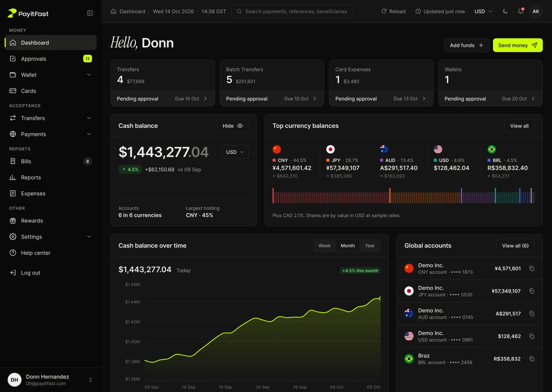Open Card Expenses pending approval row
Image resolution: width=552 pixels, height=392 pixels.
tap(381, 99)
